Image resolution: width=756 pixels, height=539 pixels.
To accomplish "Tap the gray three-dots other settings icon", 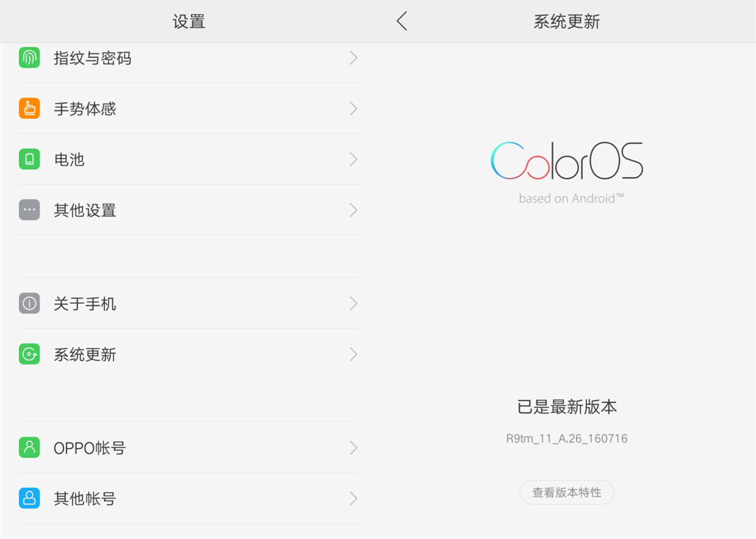I will click(x=29, y=210).
